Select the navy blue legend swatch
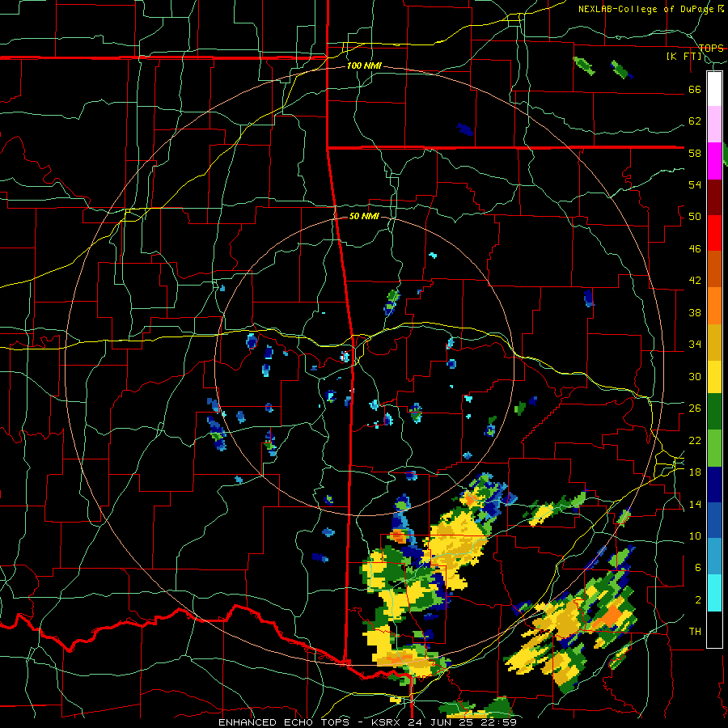This screenshot has height=728, width=728. tap(714, 485)
